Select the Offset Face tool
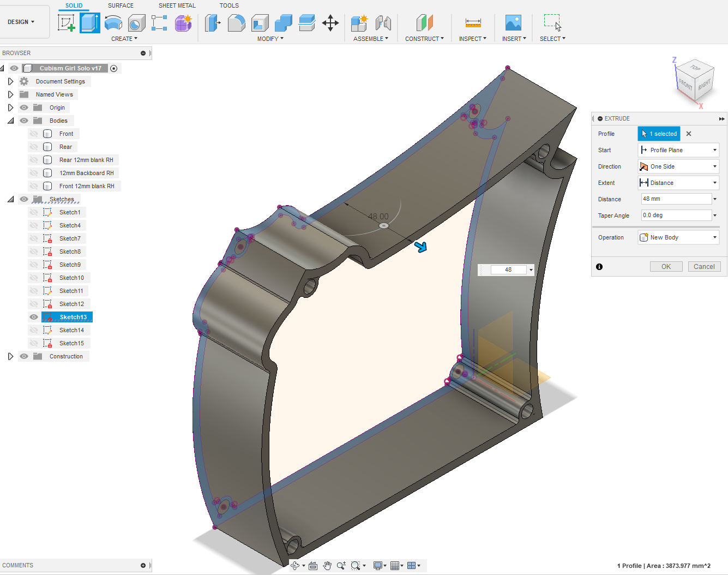728x575 pixels. [307, 23]
